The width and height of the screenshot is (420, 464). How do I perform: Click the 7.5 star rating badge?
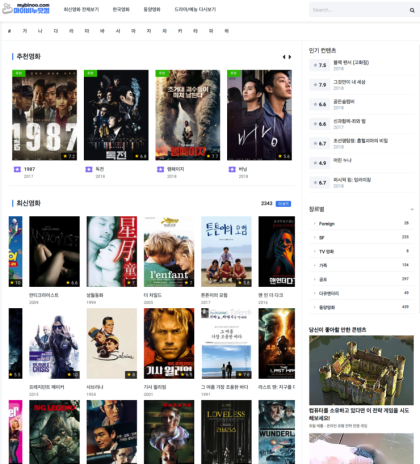pyautogui.click(x=319, y=65)
